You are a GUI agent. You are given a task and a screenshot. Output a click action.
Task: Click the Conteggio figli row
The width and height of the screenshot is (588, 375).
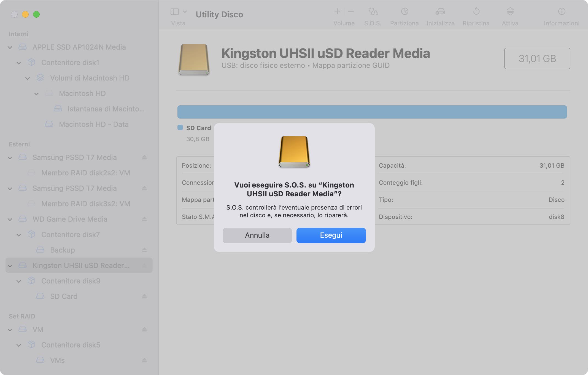click(x=471, y=183)
